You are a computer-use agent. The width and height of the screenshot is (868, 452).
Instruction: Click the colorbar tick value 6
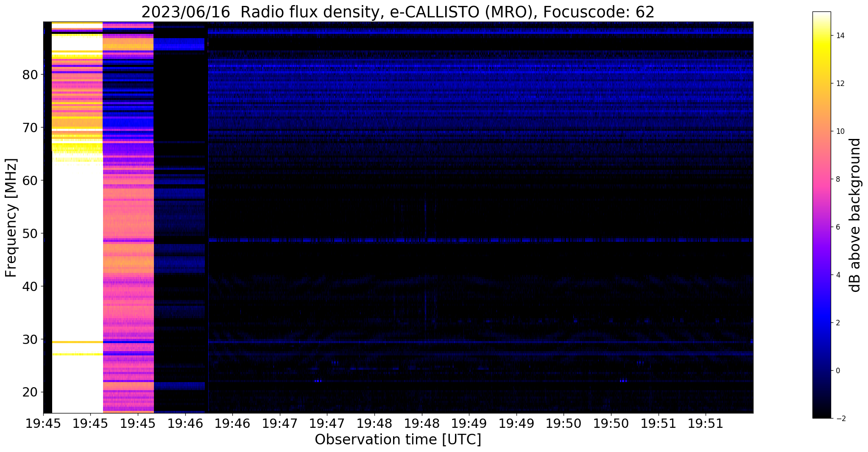[837, 227]
